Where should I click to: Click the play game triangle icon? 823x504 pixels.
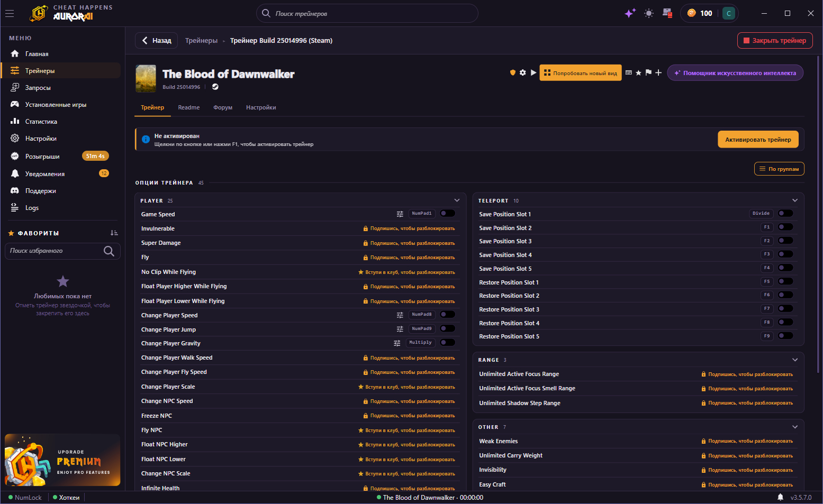tap(533, 72)
